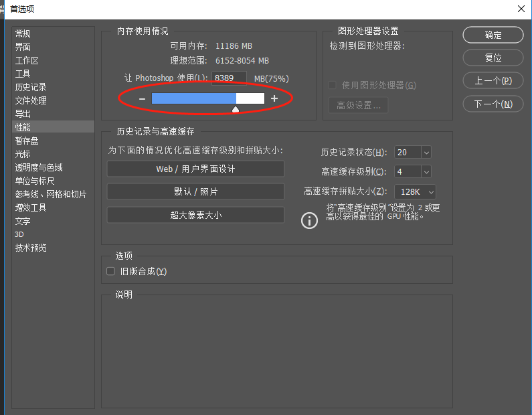Viewport: 532px width, 415px height.
Task: Click the 默认 / 照片 button
Action: click(195, 191)
